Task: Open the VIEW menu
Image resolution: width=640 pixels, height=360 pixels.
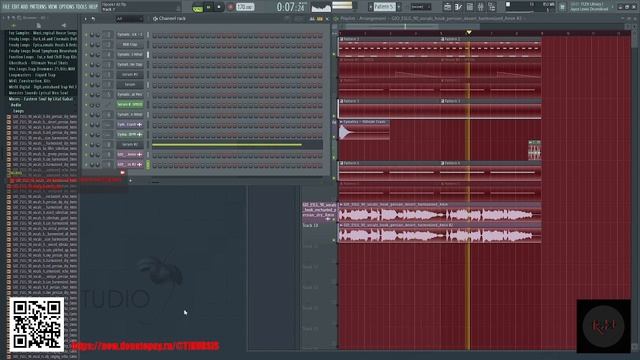Action: [x=53, y=7]
